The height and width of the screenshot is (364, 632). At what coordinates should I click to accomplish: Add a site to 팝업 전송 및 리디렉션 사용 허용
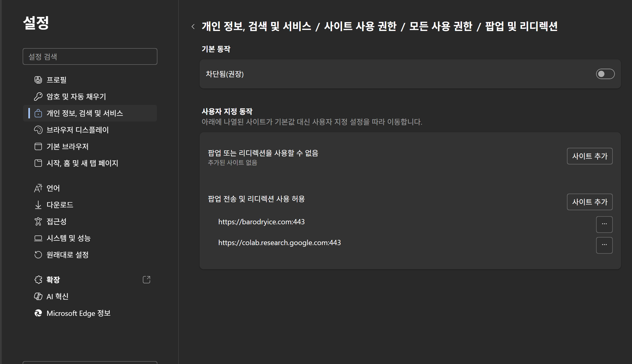(590, 202)
